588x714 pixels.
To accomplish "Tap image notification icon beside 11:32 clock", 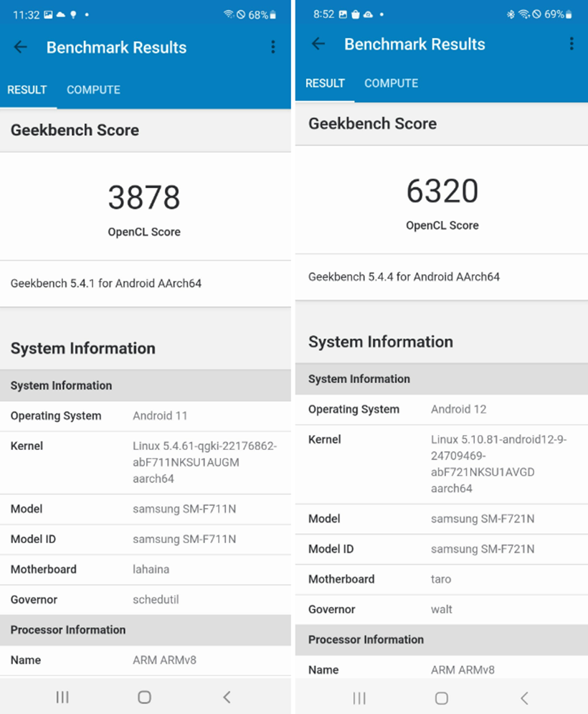I will pyautogui.click(x=48, y=14).
